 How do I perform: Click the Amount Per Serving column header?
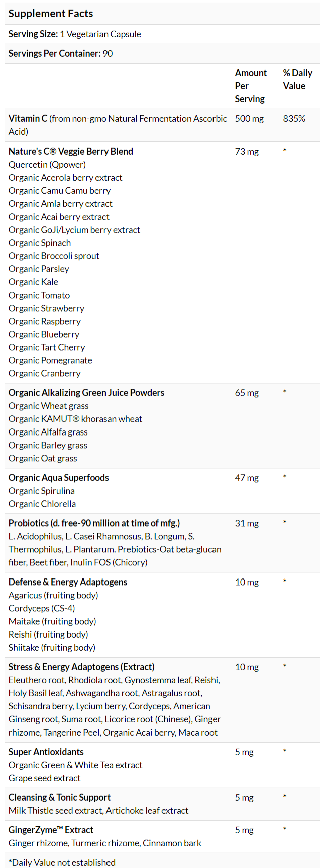click(x=250, y=86)
